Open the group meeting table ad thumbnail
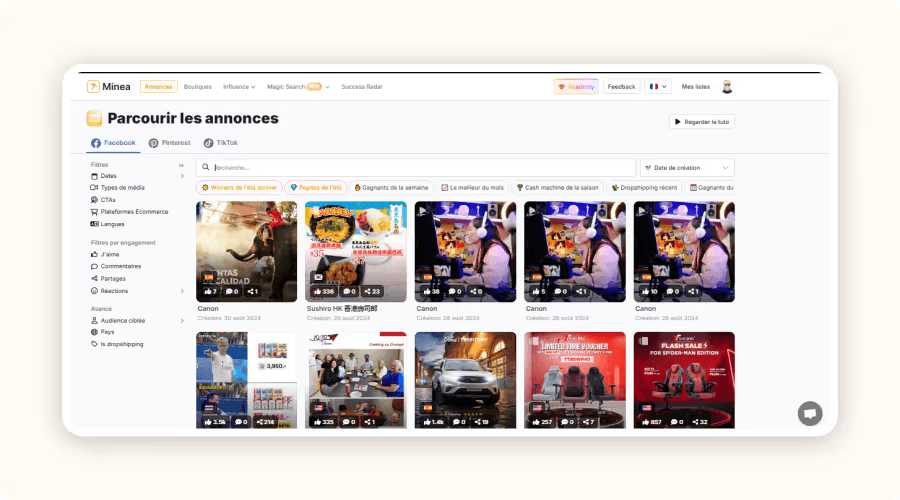The height and width of the screenshot is (500, 900). (356, 380)
